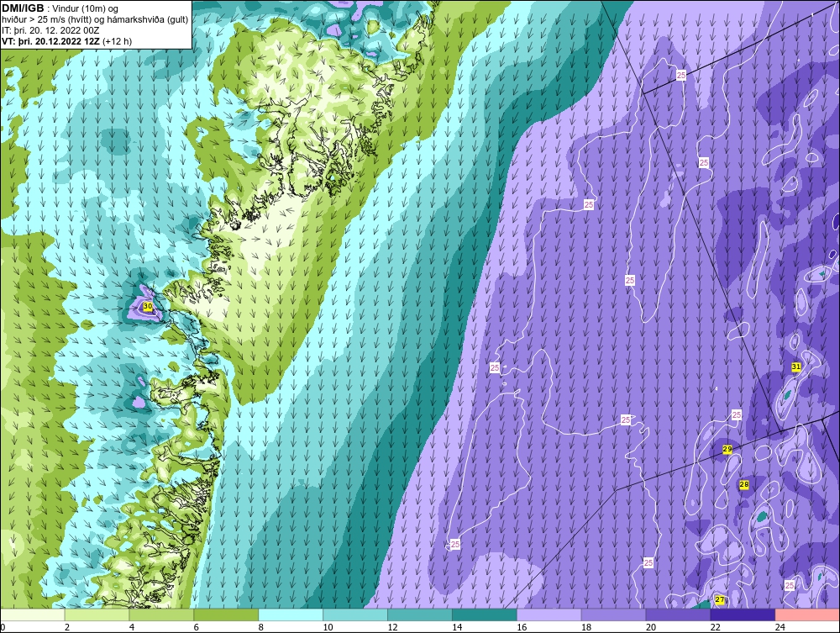Click the legend scale number 12
Screen dimensions: 840x633
pyautogui.click(x=392, y=627)
